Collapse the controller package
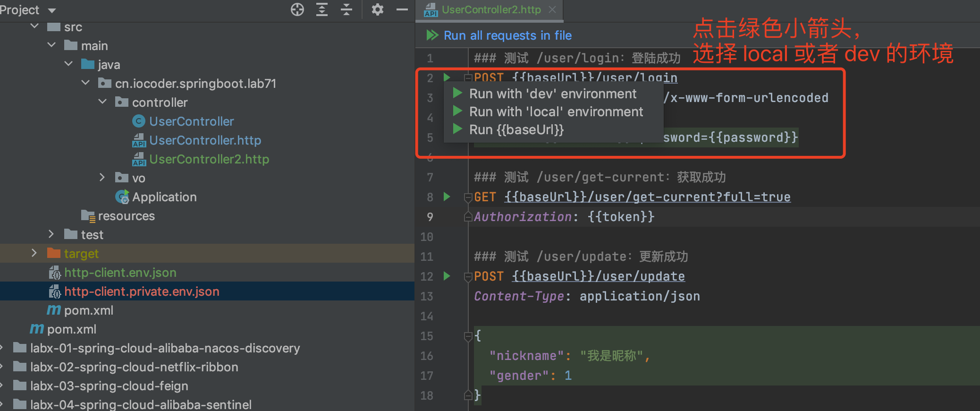980x411 pixels. click(x=102, y=102)
